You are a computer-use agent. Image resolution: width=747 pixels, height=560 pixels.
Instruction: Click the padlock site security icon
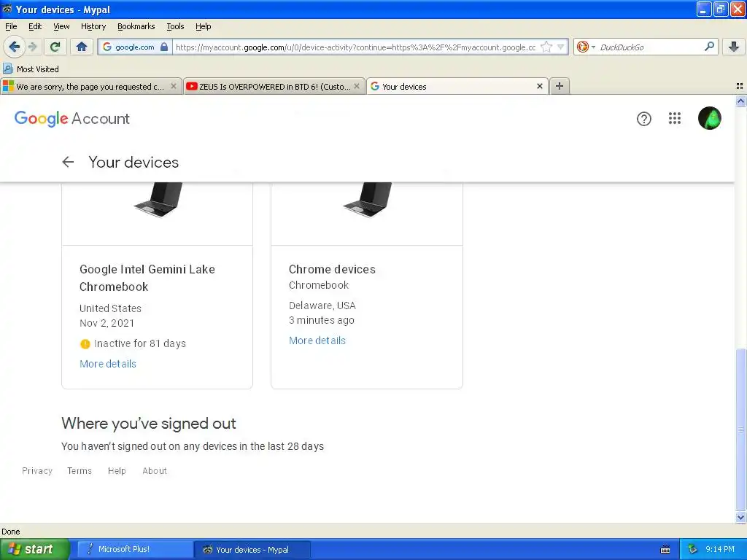(x=164, y=47)
